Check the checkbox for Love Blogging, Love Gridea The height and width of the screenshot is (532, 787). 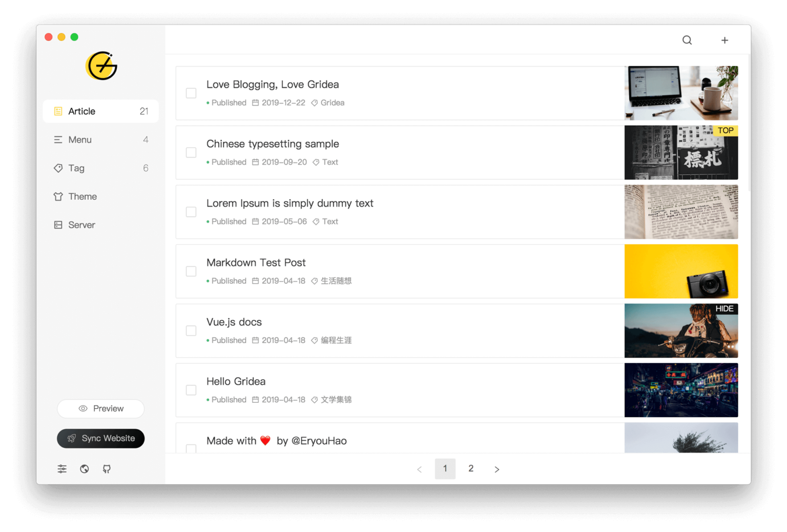click(x=191, y=93)
